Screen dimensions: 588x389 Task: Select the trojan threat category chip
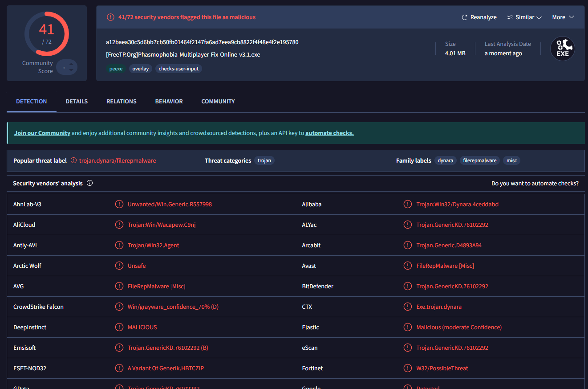[264, 160]
